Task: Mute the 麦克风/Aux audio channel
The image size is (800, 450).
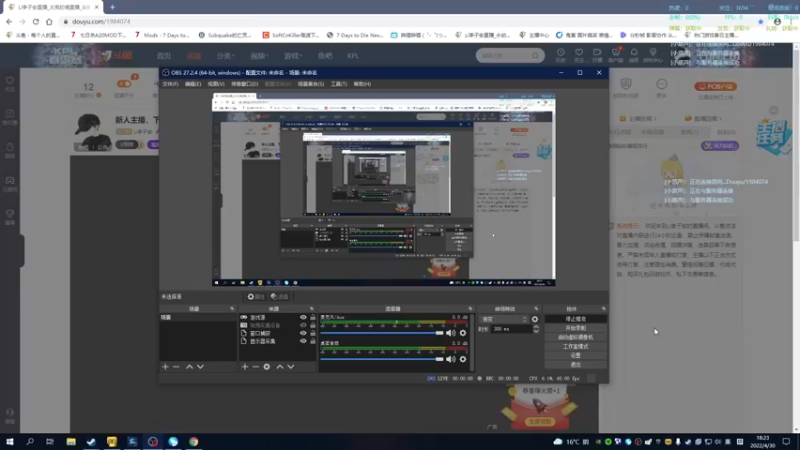Action: [451, 333]
